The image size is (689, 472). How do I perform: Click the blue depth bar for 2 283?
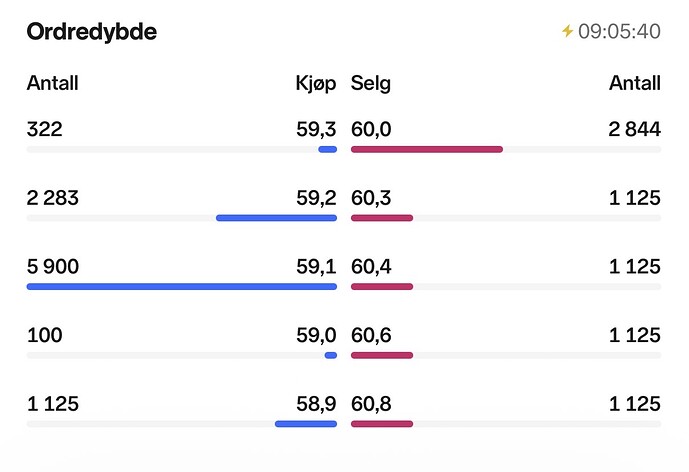tap(276, 218)
